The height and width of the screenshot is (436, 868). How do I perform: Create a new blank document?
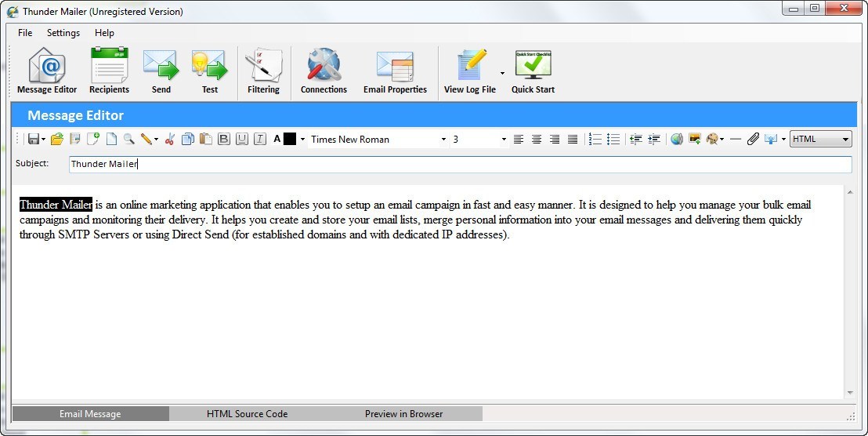(111, 139)
